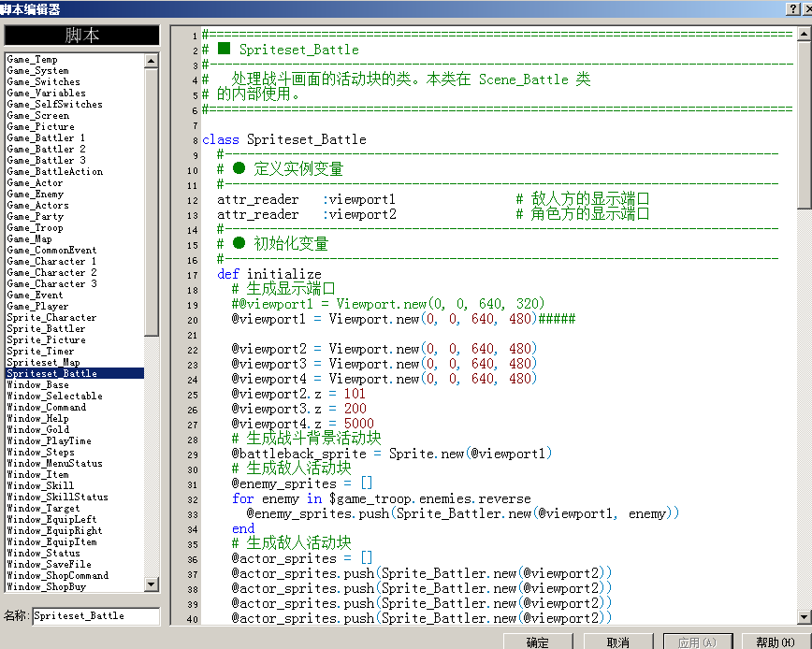
Task: Select the Game_CommonEvent script
Action: point(75,251)
